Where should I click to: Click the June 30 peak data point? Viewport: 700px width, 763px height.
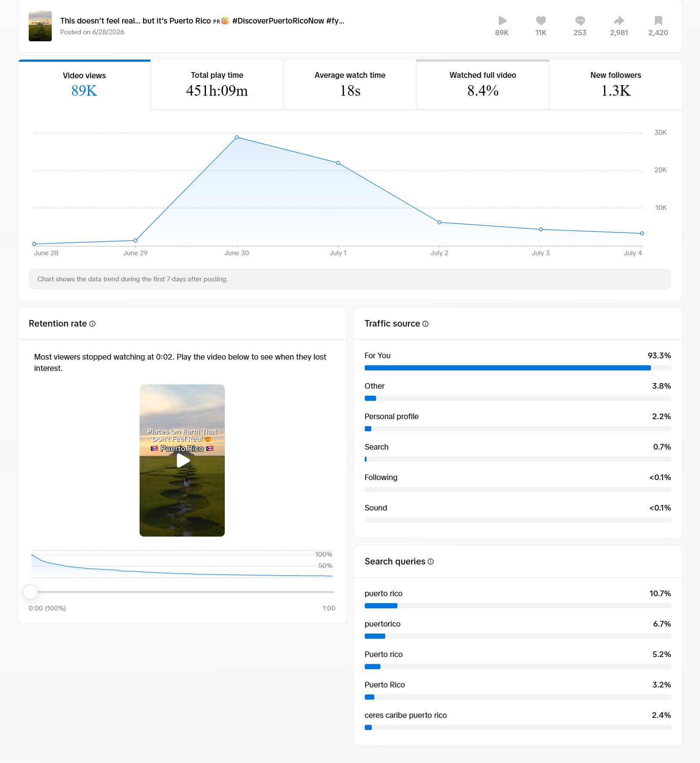click(x=237, y=137)
